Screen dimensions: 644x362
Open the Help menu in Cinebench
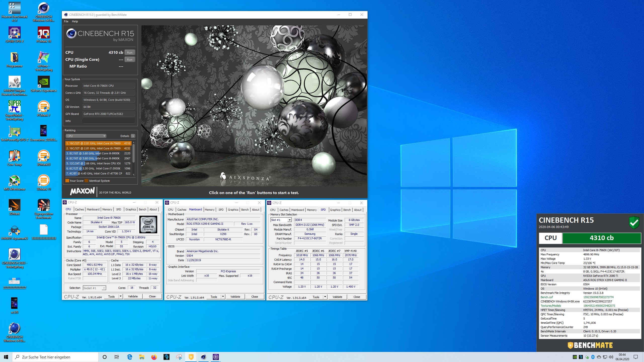pos(75,21)
